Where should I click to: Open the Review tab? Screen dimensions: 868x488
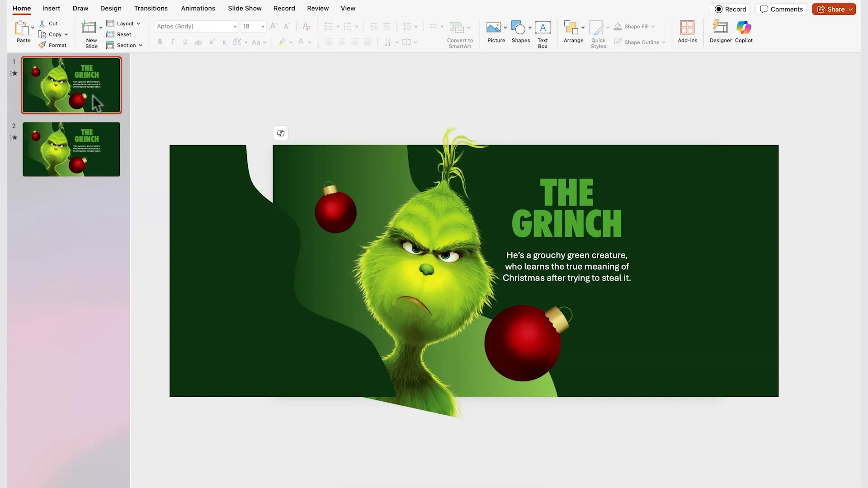(x=318, y=9)
